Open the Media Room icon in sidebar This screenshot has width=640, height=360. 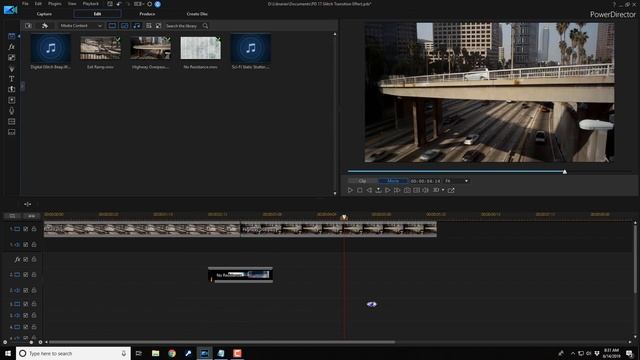(11, 36)
